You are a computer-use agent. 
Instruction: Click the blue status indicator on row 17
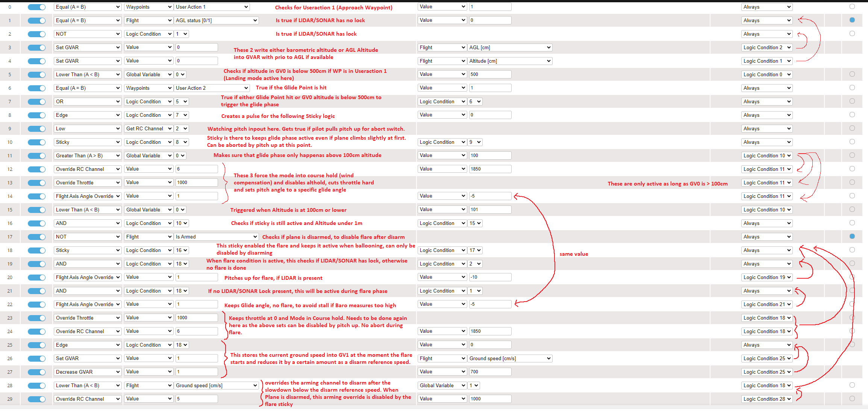point(852,236)
